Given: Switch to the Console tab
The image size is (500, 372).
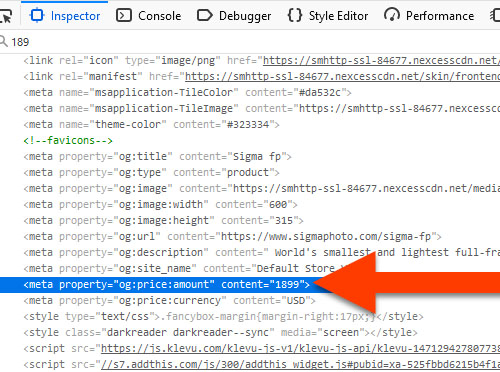Looking at the screenshot, I should click(x=148, y=16).
